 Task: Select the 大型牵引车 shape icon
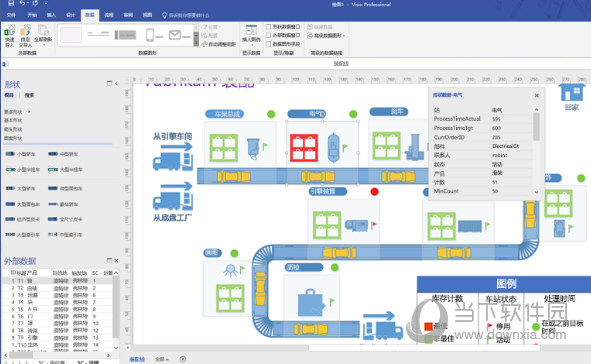(x=10, y=234)
